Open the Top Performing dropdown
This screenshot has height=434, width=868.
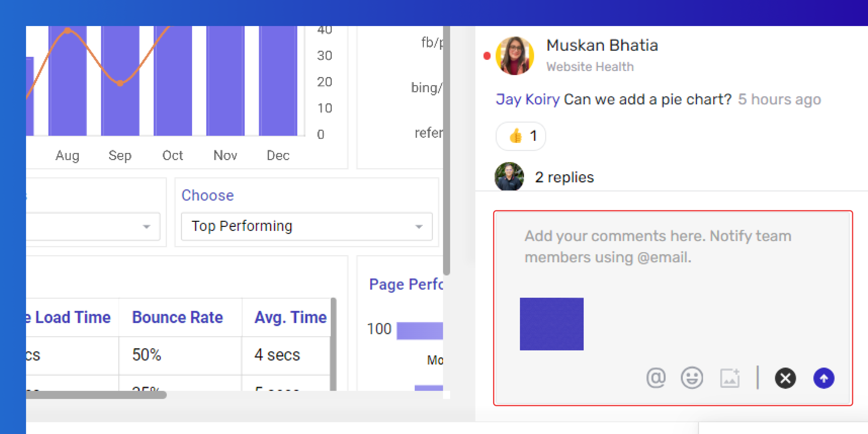[x=307, y=226]
